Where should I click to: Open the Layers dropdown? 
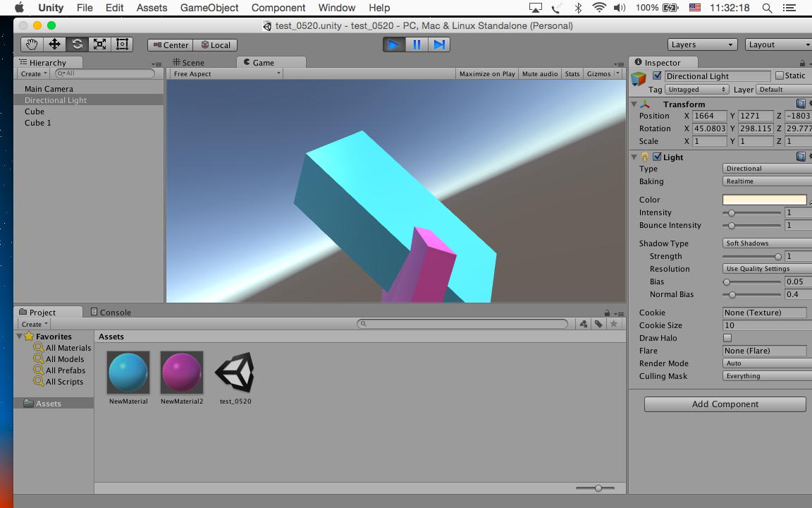coord(702,44)
